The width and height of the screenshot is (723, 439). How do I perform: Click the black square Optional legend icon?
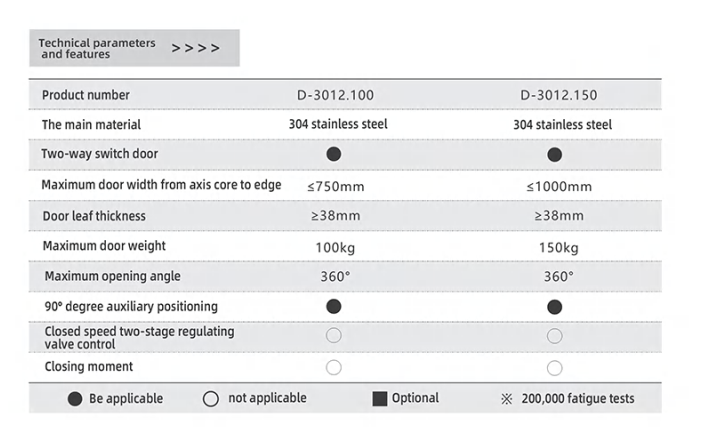tap(379, 398)
